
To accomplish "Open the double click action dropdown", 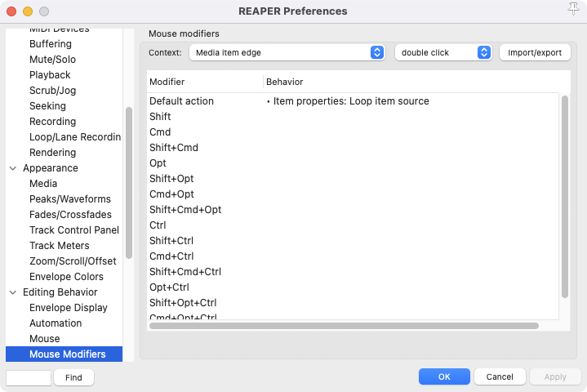I will [442, 52].
